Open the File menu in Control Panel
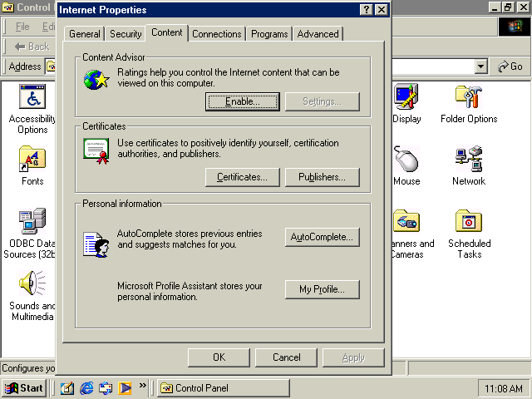This screenshot has width=532, height=399. click(x=22, y=27)
